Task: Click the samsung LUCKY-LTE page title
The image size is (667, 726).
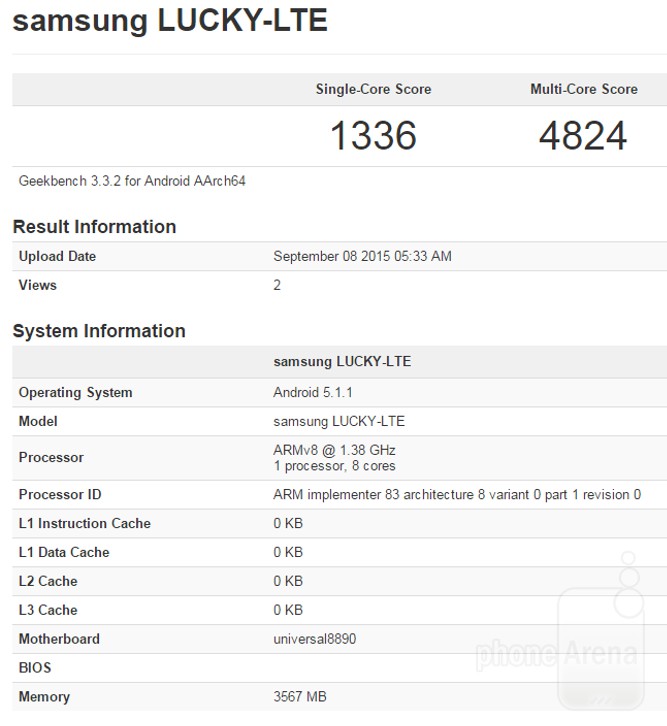Action: point(170,21)
